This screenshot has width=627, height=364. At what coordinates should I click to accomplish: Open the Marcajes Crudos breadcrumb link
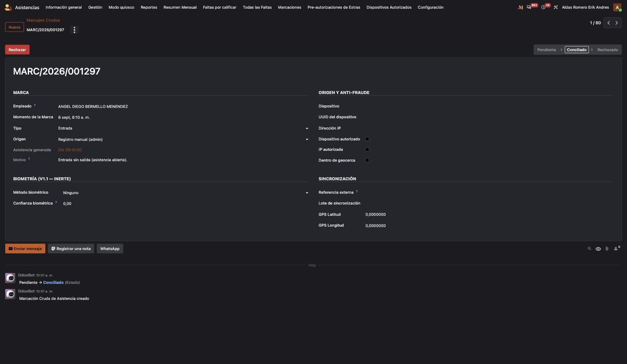pos(43,20)
